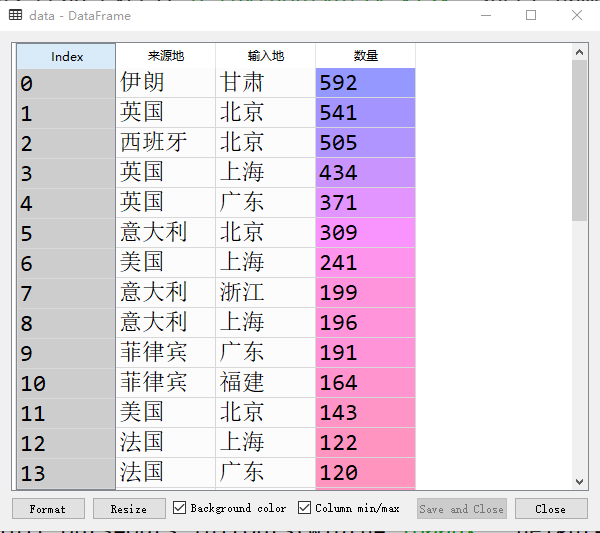Select the 164 cell

(365, 383)
